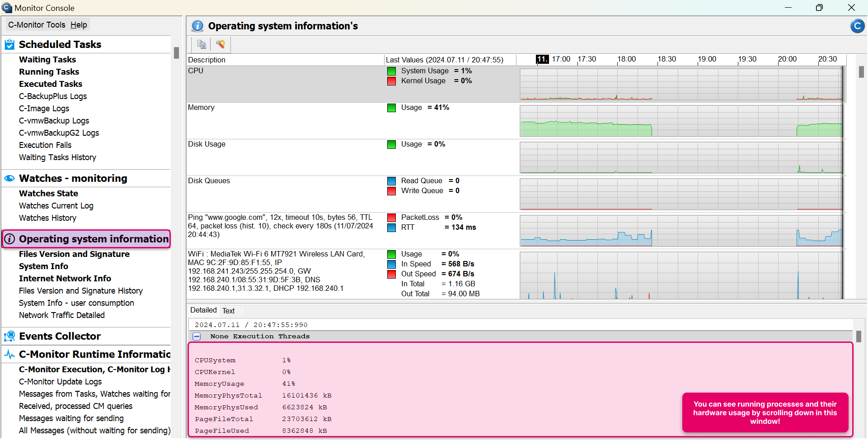
Task: Open C-Monitor Update Logs
Action: (x=61, y=382)
